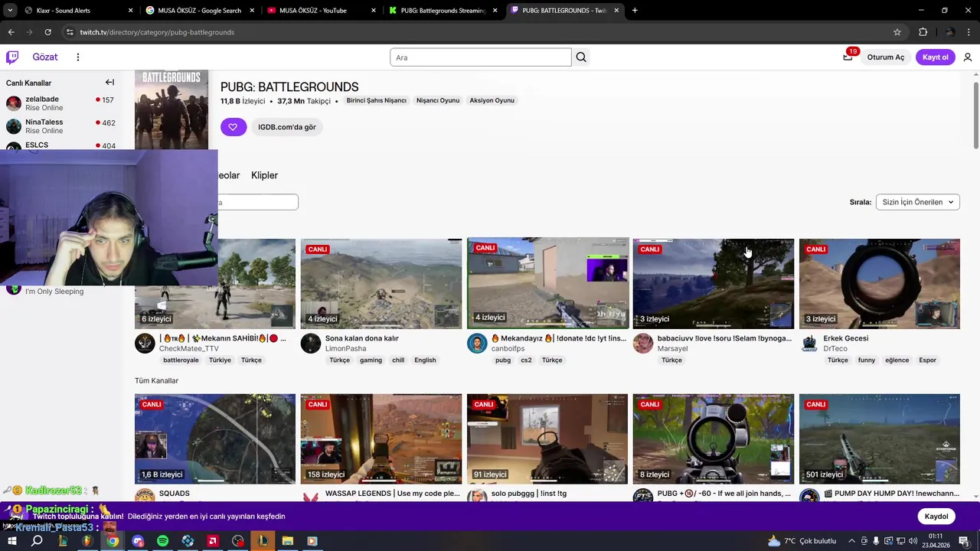Screen dimensions: 980x551
Task: Open the Twitch home logo
Action: pyautogui.click(x=12, y=57)
